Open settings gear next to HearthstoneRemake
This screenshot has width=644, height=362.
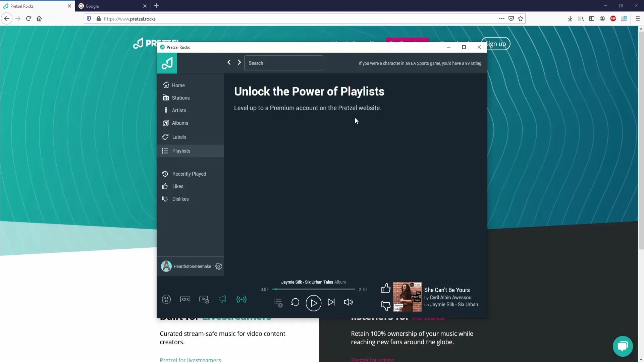[219, 266]
